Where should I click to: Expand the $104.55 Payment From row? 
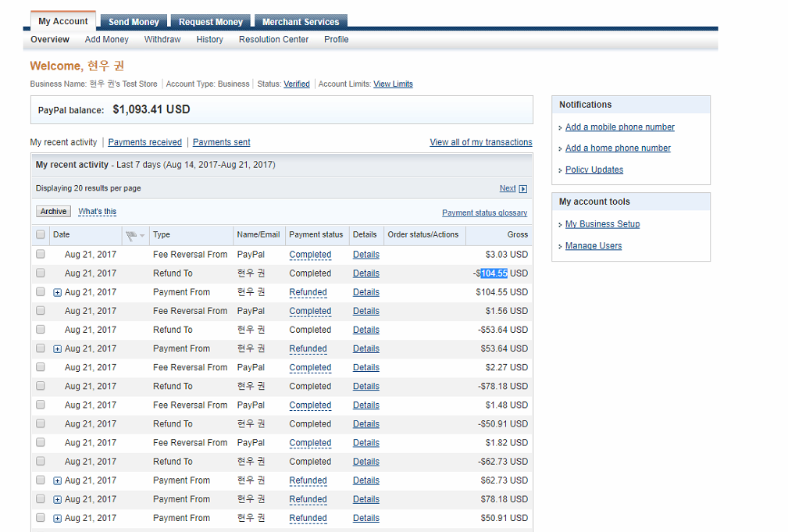(x=58, y=293)
